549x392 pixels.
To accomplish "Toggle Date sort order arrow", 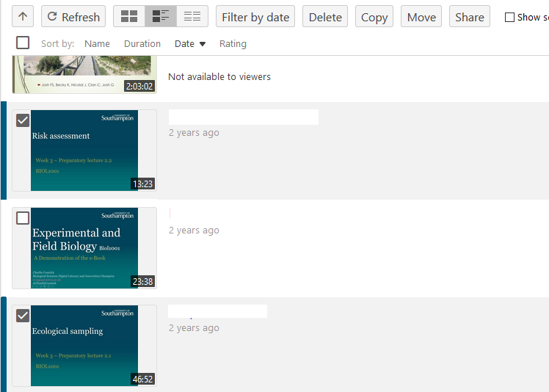I will coord(203,44).
